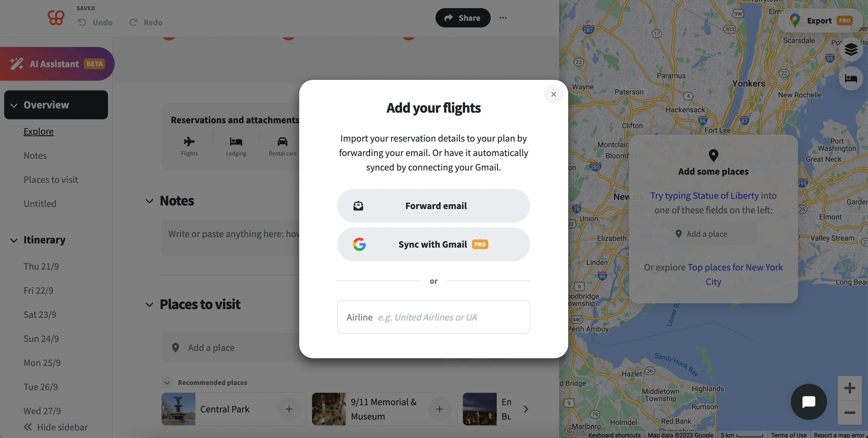Select Thu 21/9 in the itinerary
Viewport: 868px width, 438px height.
click(x=41, y=266)
